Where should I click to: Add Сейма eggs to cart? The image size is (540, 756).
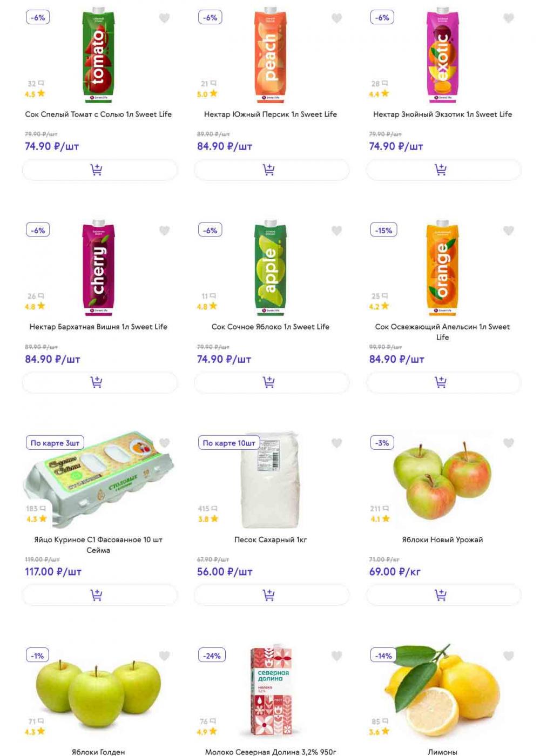pyautogui.click(x=99, y=595)
